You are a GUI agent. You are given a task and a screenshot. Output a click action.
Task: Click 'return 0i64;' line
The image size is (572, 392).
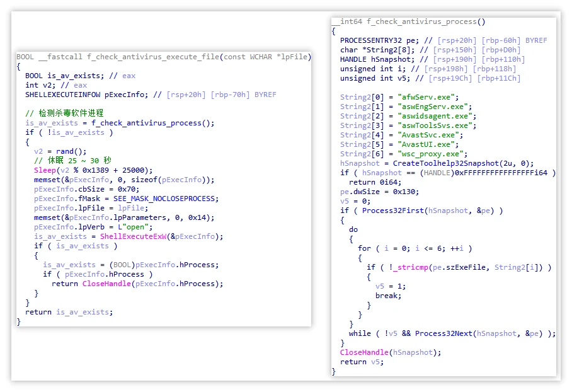(375, 182)
